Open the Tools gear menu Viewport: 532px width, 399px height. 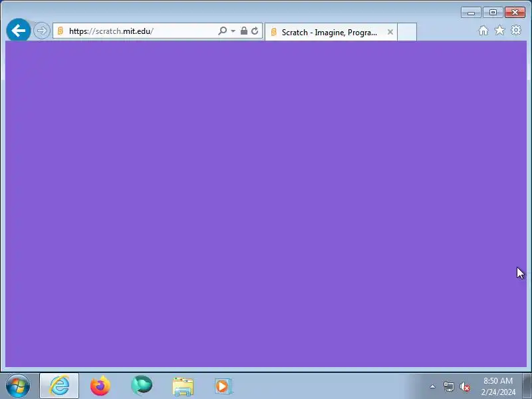point(516,30)
